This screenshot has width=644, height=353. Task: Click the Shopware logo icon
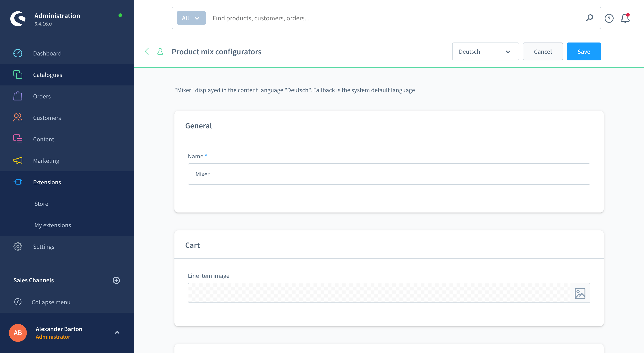[x=18, y=19]
